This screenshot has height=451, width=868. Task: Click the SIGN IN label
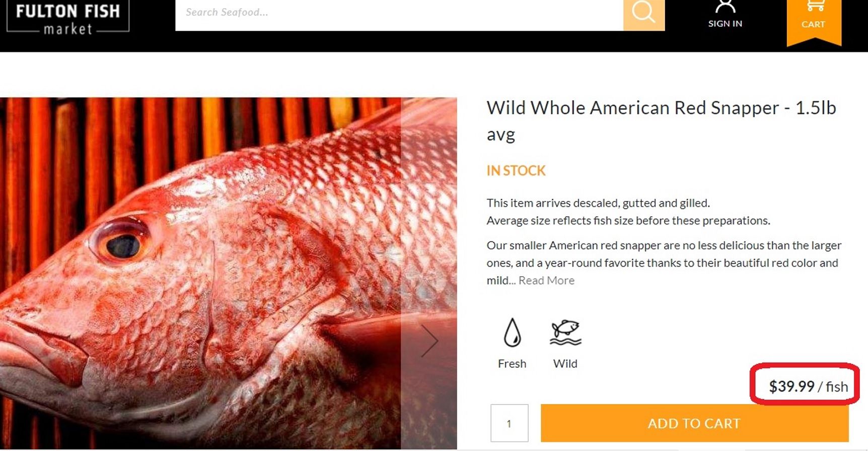[725, 24]
